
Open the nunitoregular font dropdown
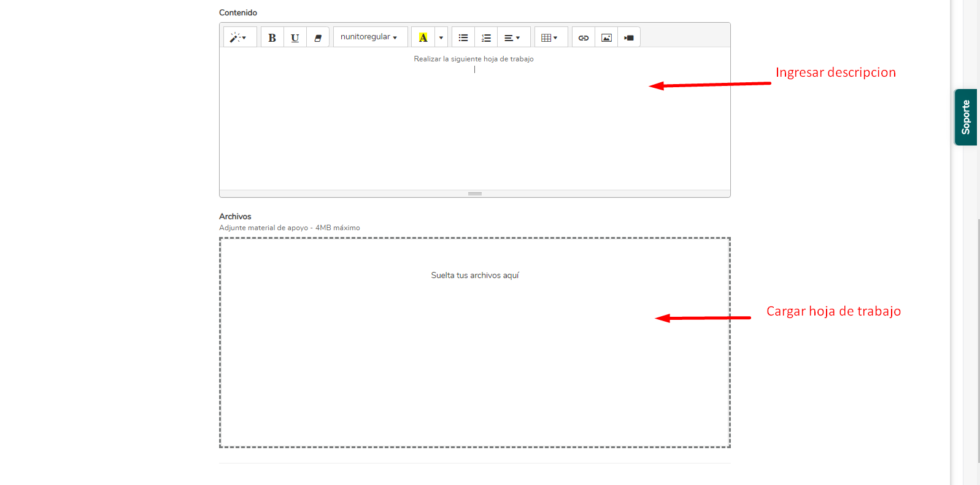coord(370,37)
